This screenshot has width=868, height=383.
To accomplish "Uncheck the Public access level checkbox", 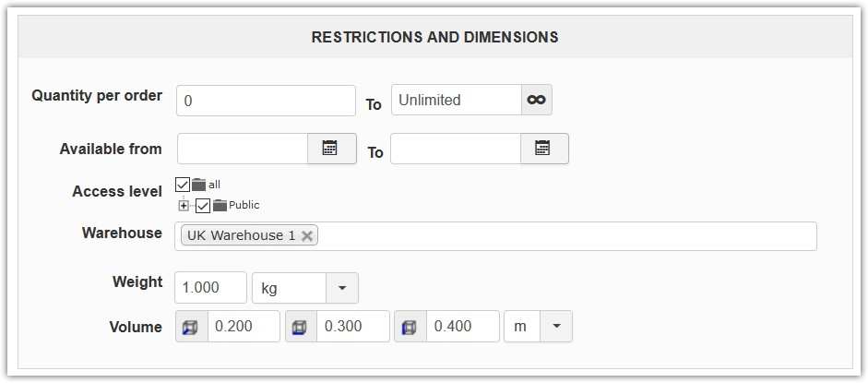I will (x=203, y=205).
